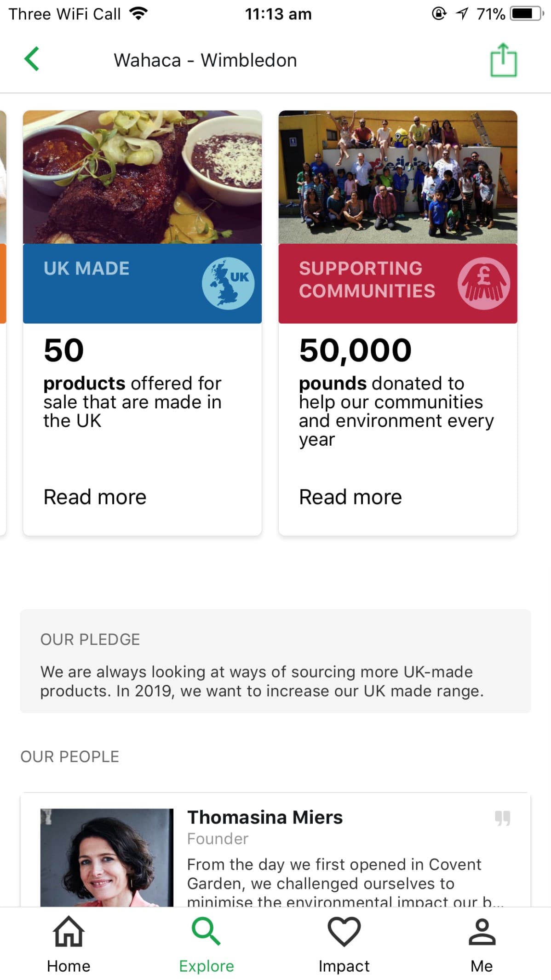
Task: Tap the battery indicator in status bar
Action: click(x=527, y=14)
